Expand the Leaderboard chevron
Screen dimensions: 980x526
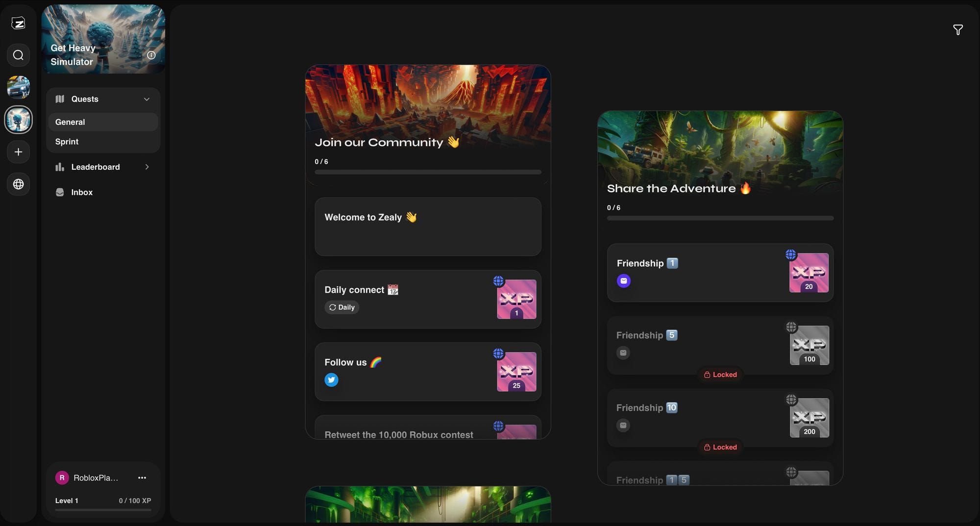[147, 167]
